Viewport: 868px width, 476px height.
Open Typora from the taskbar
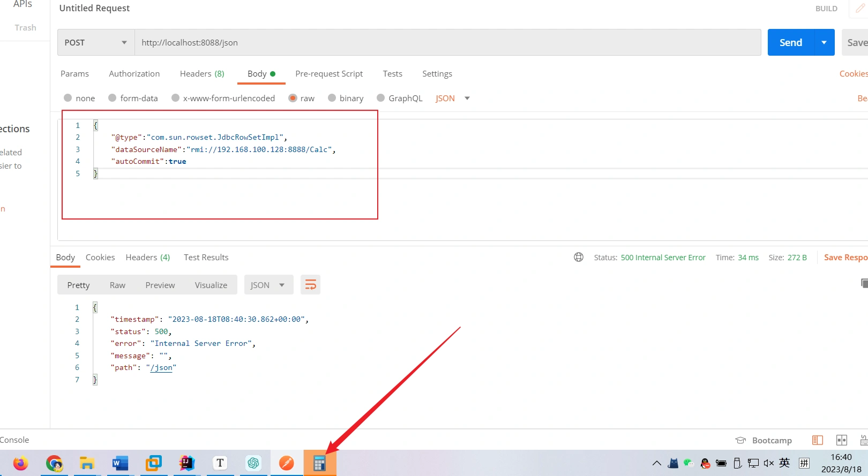tap(220, 463)
